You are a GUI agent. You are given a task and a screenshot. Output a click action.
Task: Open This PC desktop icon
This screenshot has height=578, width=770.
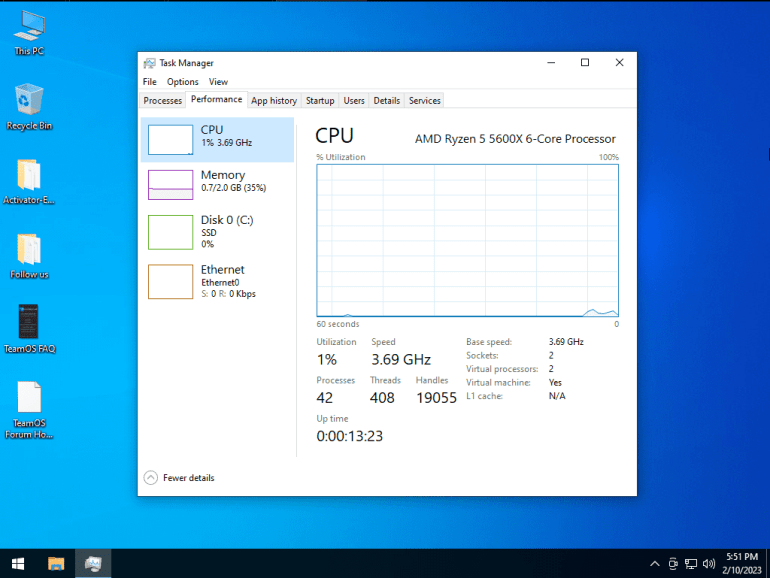click(29, 32)
